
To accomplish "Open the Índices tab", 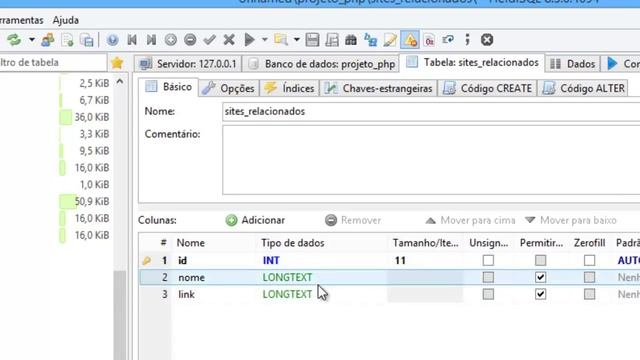I will pos(289,88).
